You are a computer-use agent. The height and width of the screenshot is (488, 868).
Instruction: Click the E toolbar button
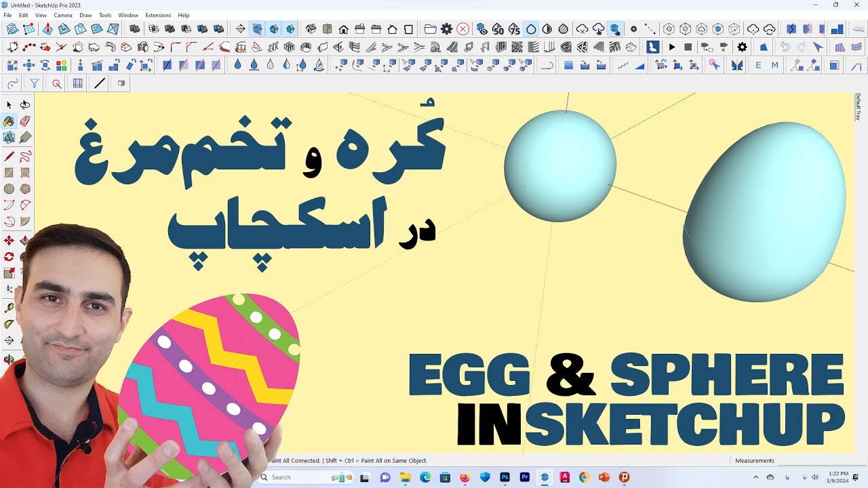click(x=758, y=66)
